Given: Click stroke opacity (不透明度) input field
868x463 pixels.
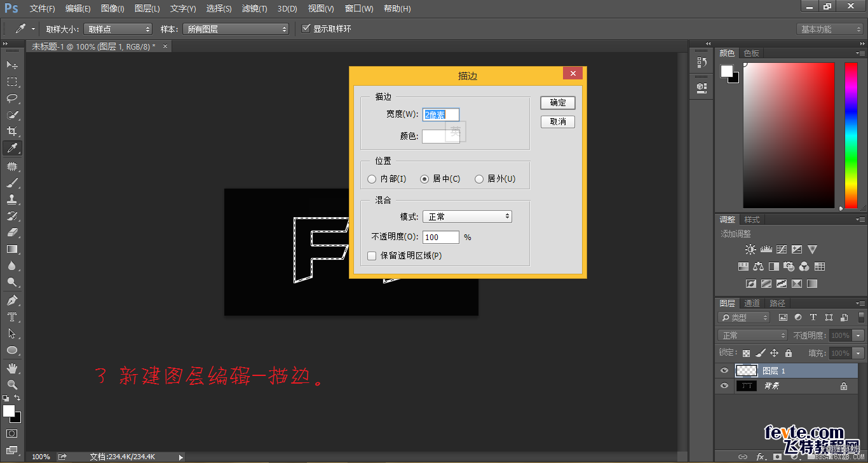Looking at the screenshot, I should click(440, 237).
